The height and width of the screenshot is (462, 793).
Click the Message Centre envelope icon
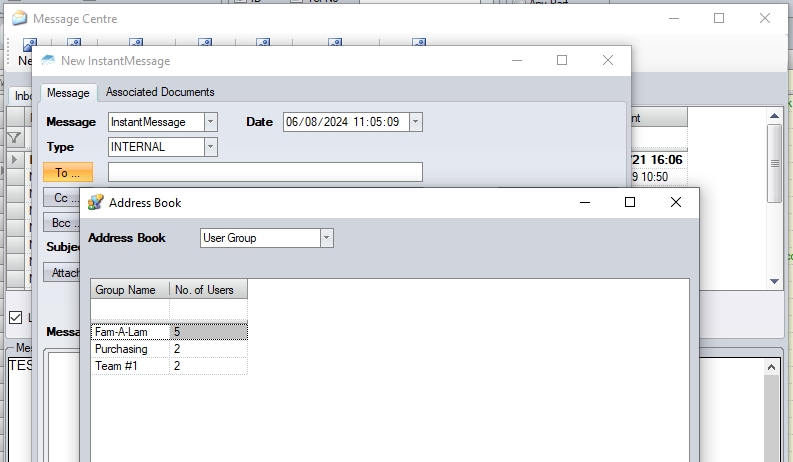point(19,19)
